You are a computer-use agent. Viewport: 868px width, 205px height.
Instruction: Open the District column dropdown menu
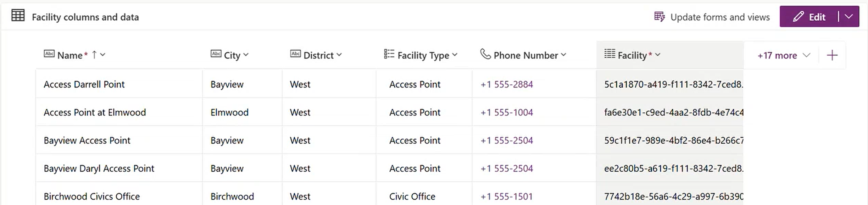(x=339, y=55)
